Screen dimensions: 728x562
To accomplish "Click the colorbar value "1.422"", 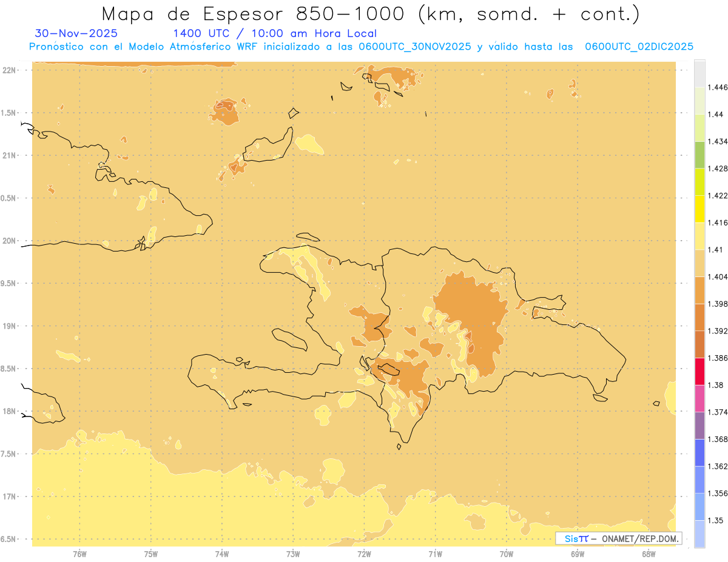I will pyautogui.click(x=718, y=196).
